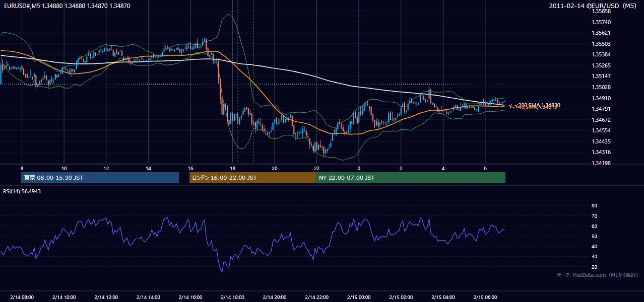The width and height of the screenshot is (644, 302).
Task: Click price level 1.35265 on the axis
Action: pos(602,65)
